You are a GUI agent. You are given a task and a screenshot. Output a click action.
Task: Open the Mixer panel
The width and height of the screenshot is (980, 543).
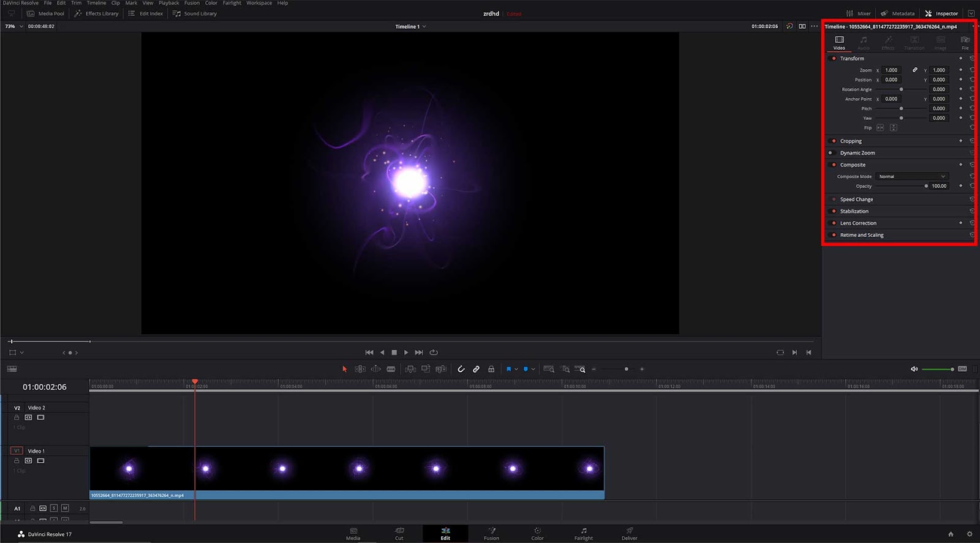pos(859,13)
